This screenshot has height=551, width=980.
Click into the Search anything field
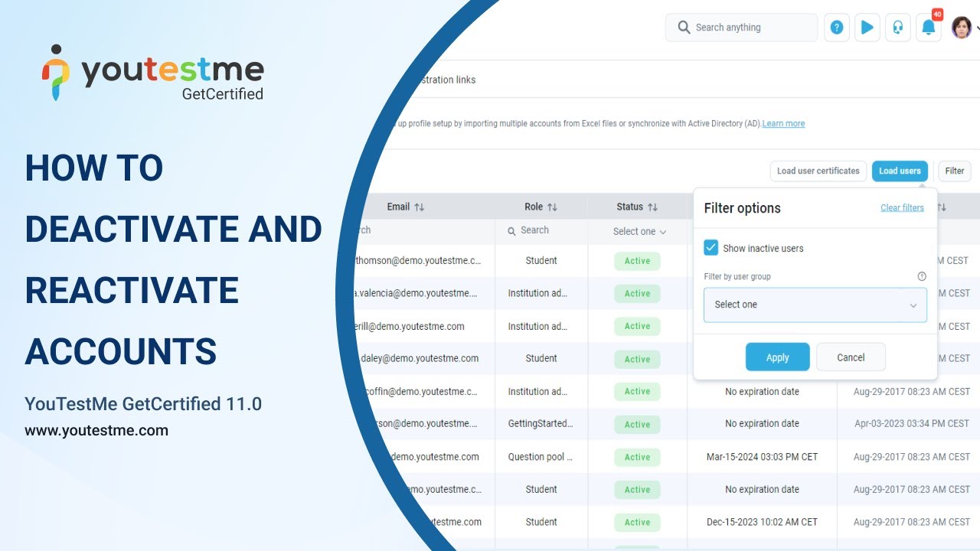(741, 28)
